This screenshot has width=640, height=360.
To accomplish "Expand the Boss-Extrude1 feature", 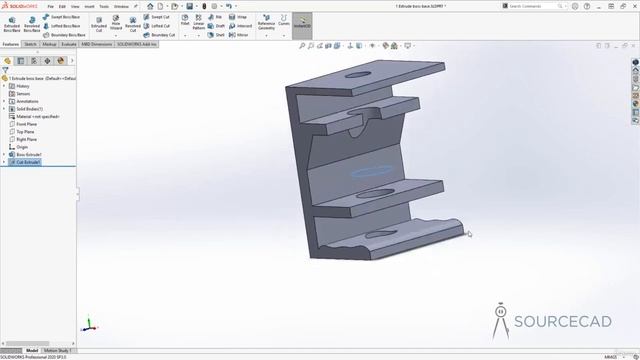I will tap(4, 155).
